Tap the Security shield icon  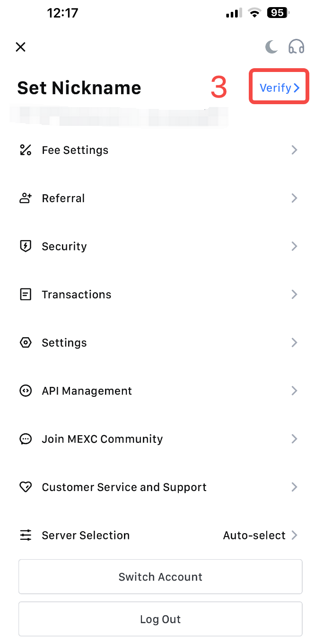pyautogui.click(x=26, y=246)
